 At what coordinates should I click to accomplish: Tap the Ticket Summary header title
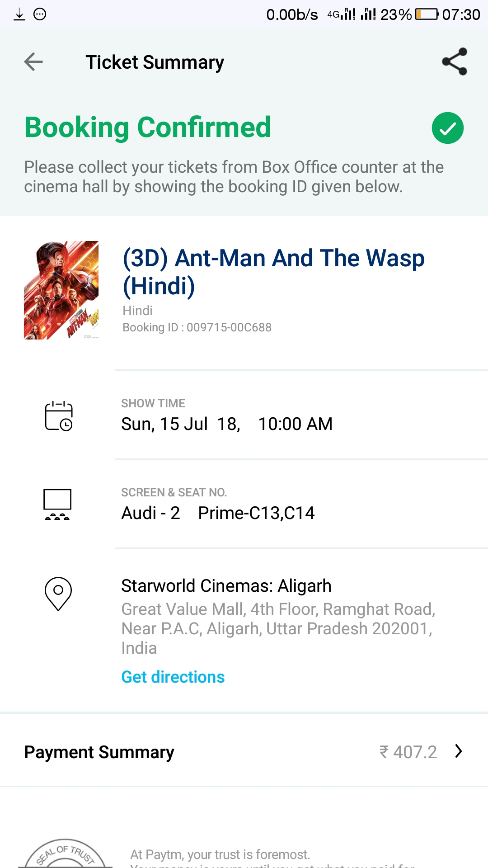tap(155, 62)
